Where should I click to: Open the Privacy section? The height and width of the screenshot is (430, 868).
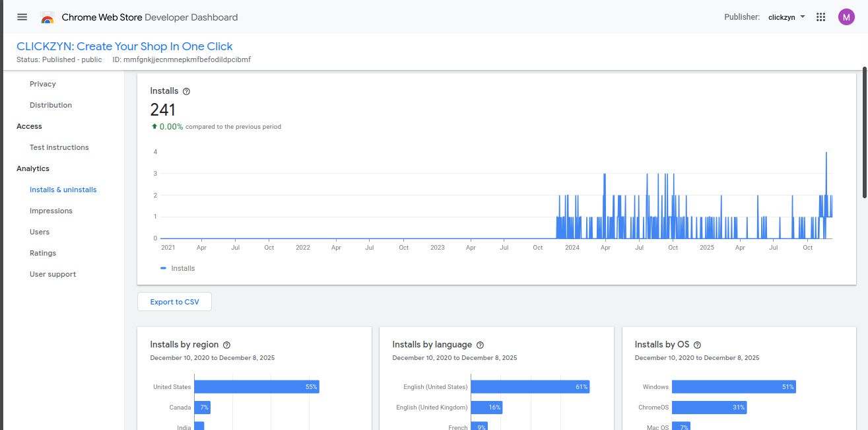43,84
